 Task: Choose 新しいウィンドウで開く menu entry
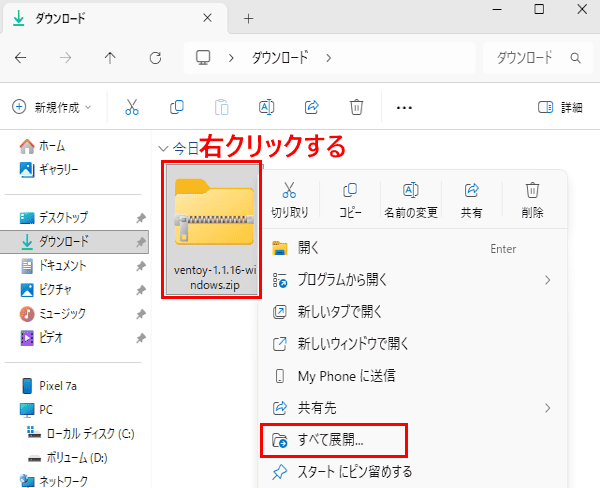pyautogui.click(x=412, y=344)
